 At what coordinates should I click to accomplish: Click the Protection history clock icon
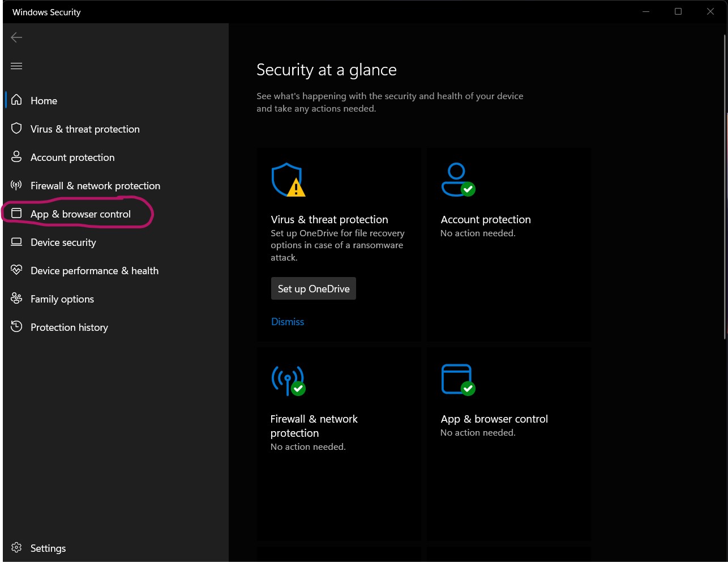click(x=17, y=327)
